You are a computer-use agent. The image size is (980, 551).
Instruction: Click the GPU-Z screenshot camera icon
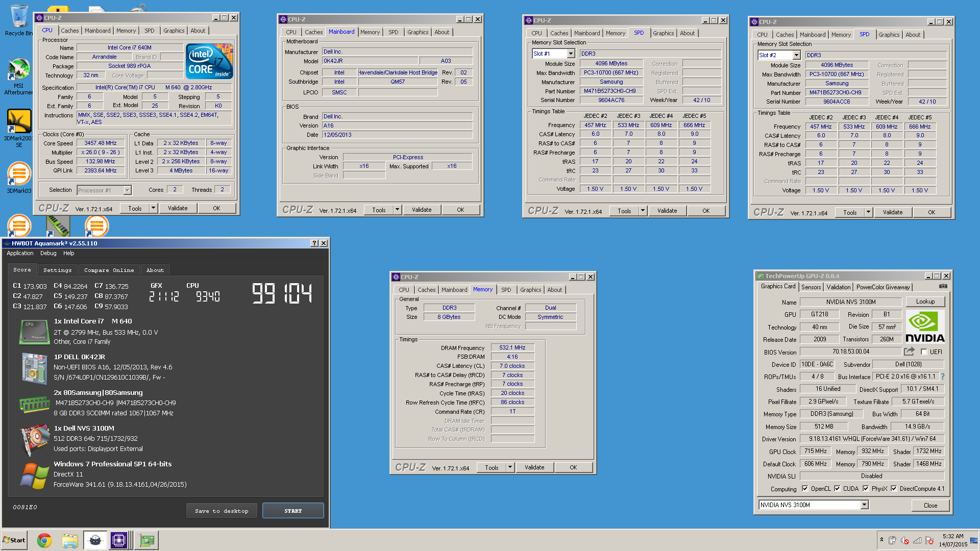(x=943, y=286)
